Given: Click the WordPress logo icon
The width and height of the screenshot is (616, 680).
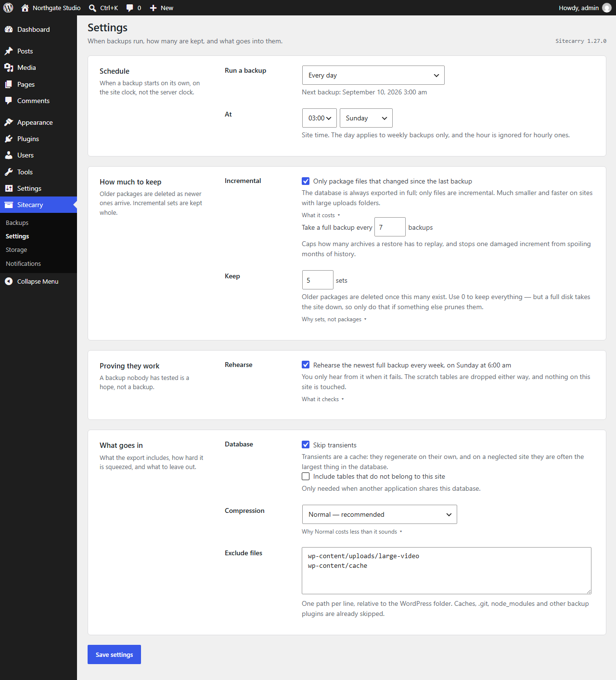Looking at the screenshot, I should coord(8,8).
